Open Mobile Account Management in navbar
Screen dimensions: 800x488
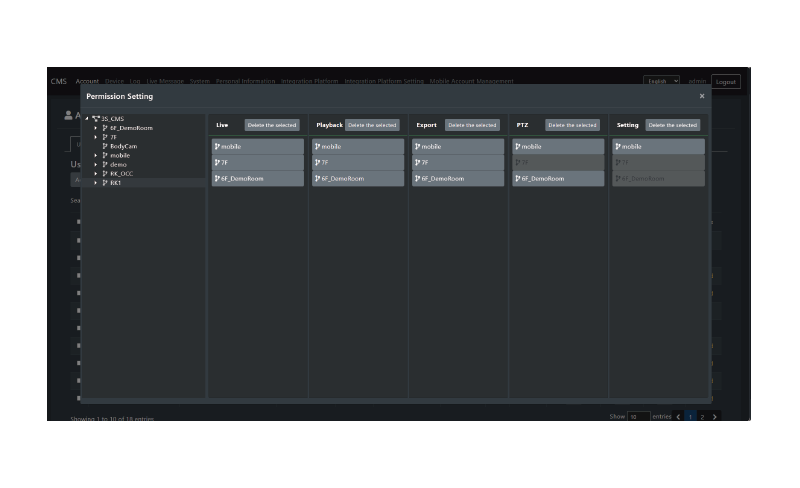click(x=471, y=81)
